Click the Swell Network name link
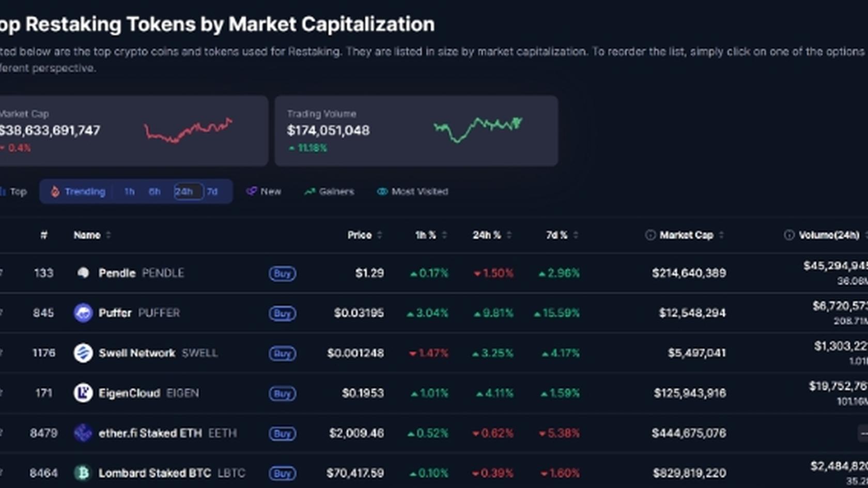Image resolution: width=868 pixels, height=488 pixels. click(136, 353)
